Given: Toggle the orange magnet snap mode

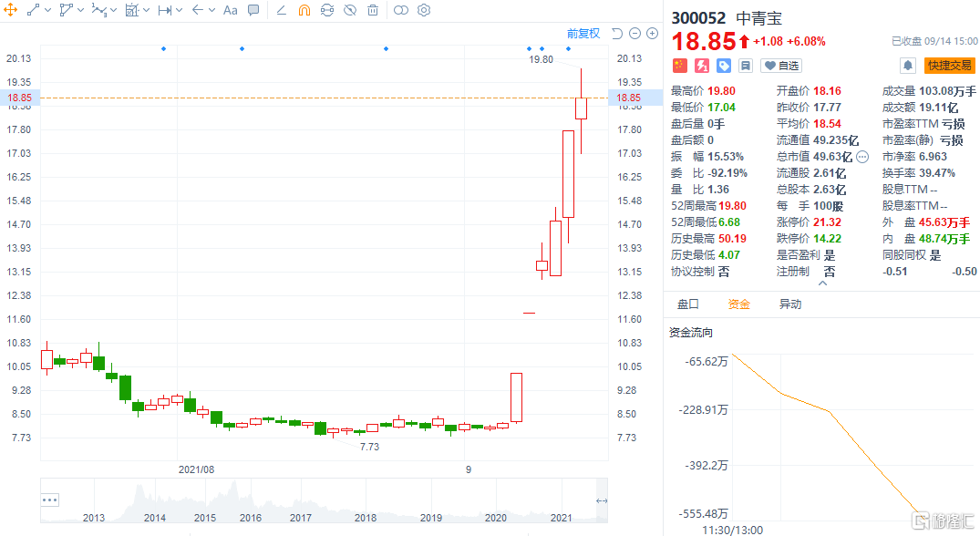Looking at the screenshot, I should 304,10.
